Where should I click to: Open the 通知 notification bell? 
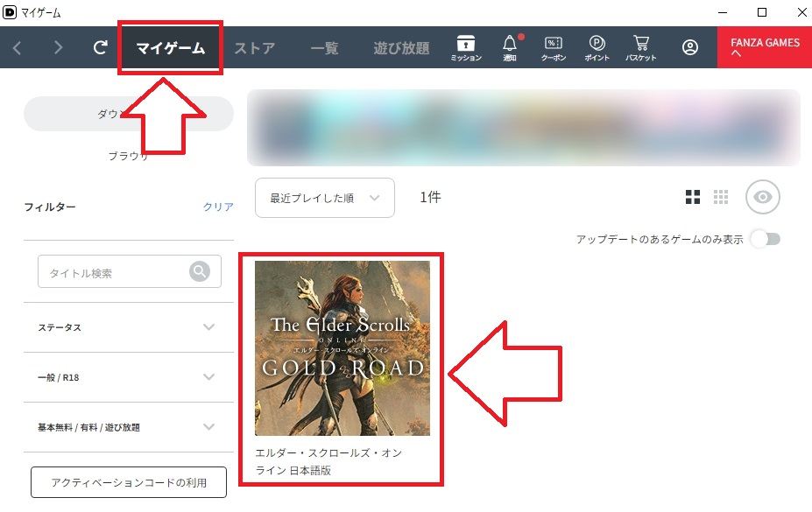[510, 48]
